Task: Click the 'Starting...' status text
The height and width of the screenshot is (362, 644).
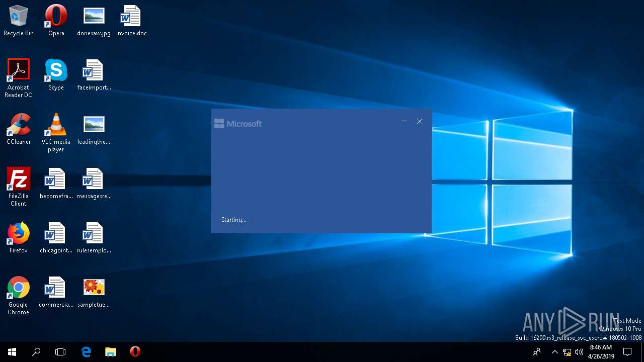Action: click(234, 220)
